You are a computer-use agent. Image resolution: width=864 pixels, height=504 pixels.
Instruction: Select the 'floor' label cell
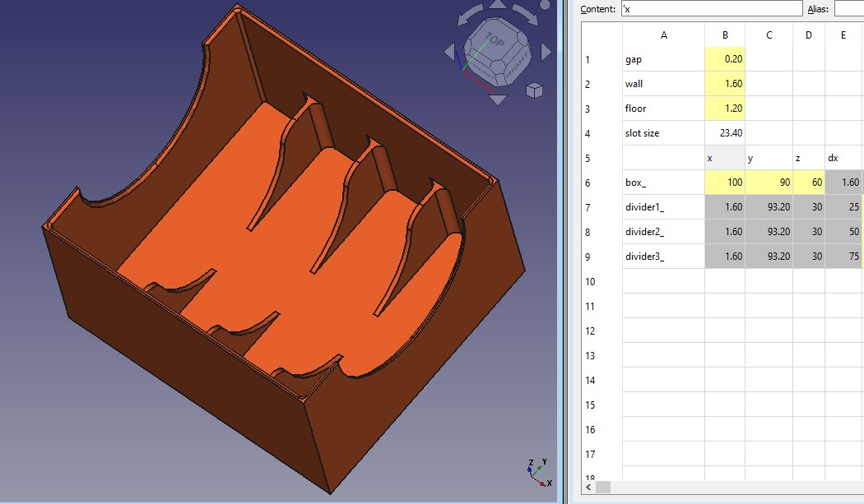coord(663,109)
